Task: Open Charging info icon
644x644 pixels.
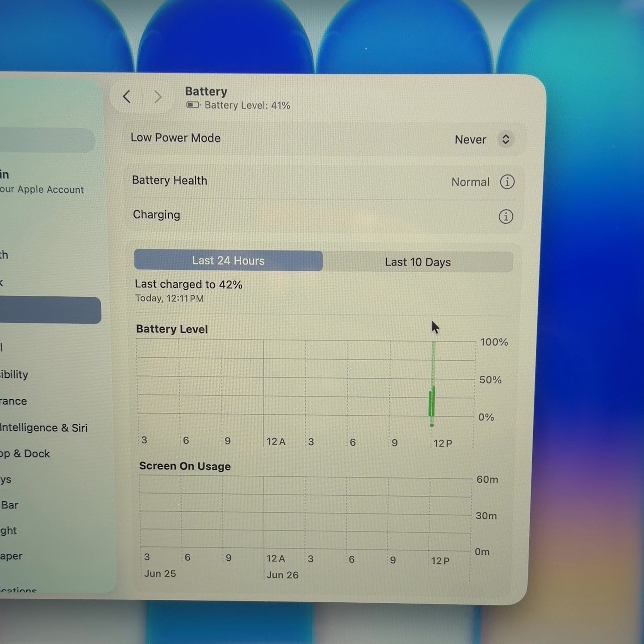Action: [x=506, y=216]
